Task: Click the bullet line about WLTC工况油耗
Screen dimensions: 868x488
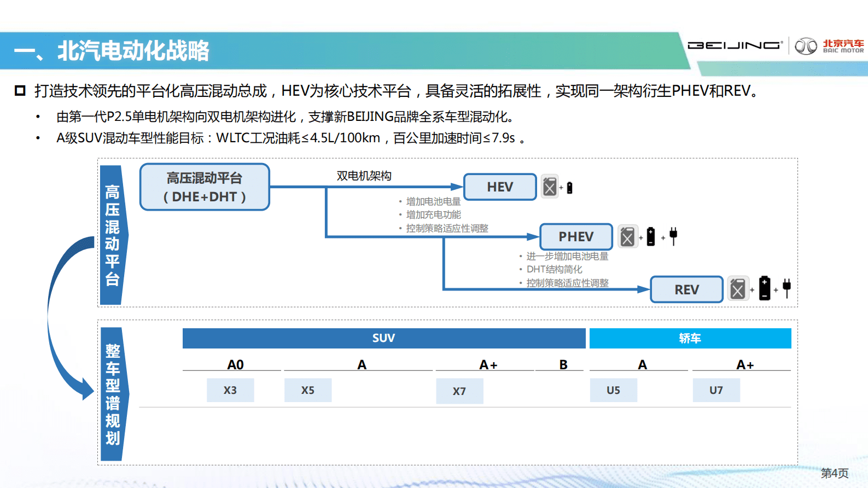Action: coord(292,138)
